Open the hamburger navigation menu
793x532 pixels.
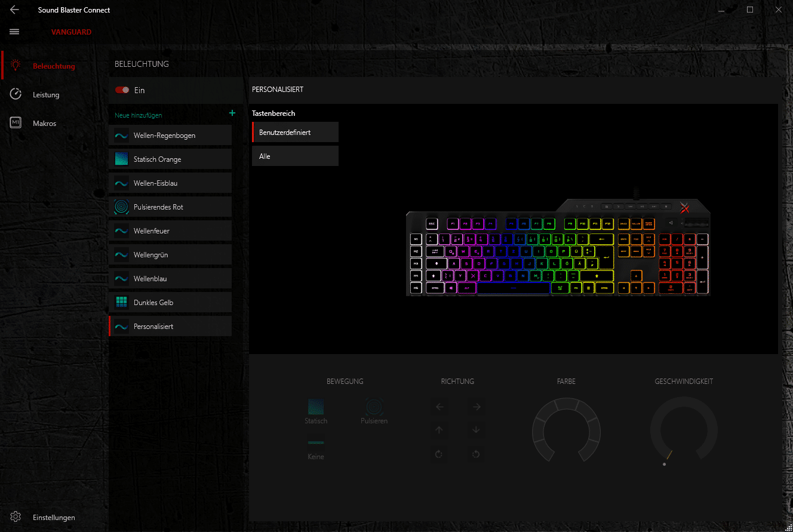click(x=14, y=32)
